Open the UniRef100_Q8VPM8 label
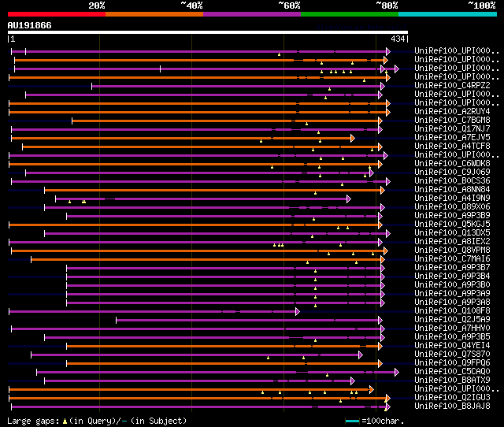This screenshot has height=427, width=504. tap(452, 251)
